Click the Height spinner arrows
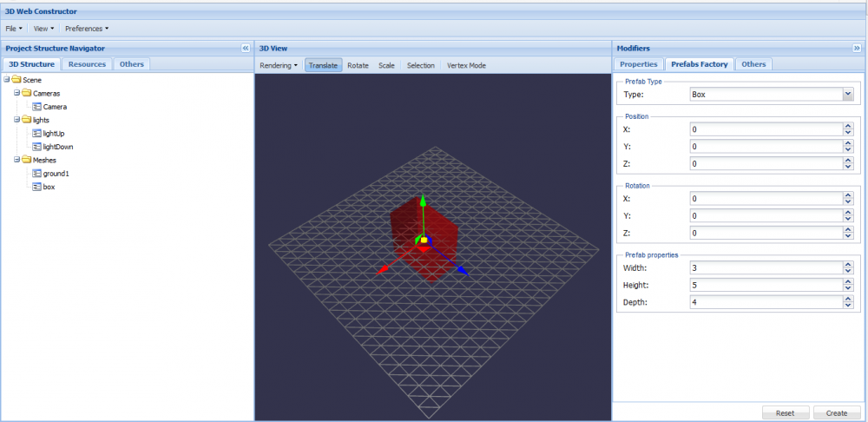The image size is (868, 422). point(848,285)
